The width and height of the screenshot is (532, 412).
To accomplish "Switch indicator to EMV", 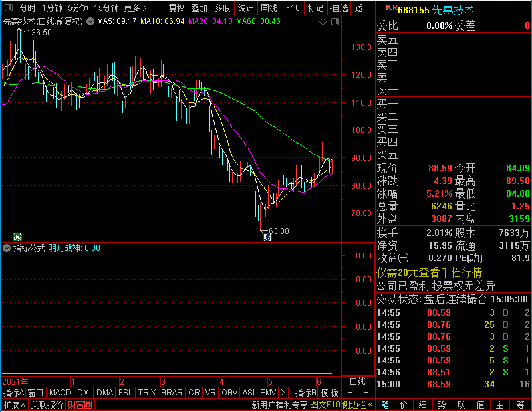I will point(268,393).
